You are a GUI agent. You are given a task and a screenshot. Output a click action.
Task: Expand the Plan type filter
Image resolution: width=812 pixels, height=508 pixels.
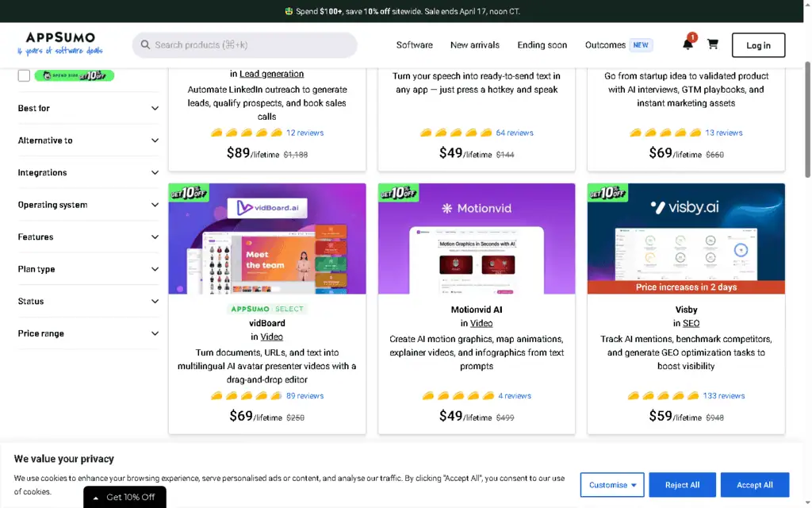(88, 269)
